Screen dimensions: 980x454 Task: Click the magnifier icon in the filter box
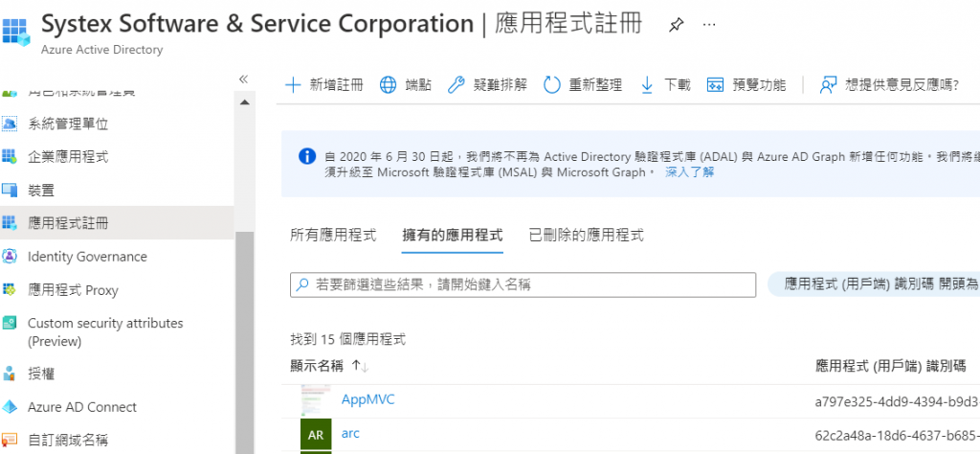tap(301, 284)
